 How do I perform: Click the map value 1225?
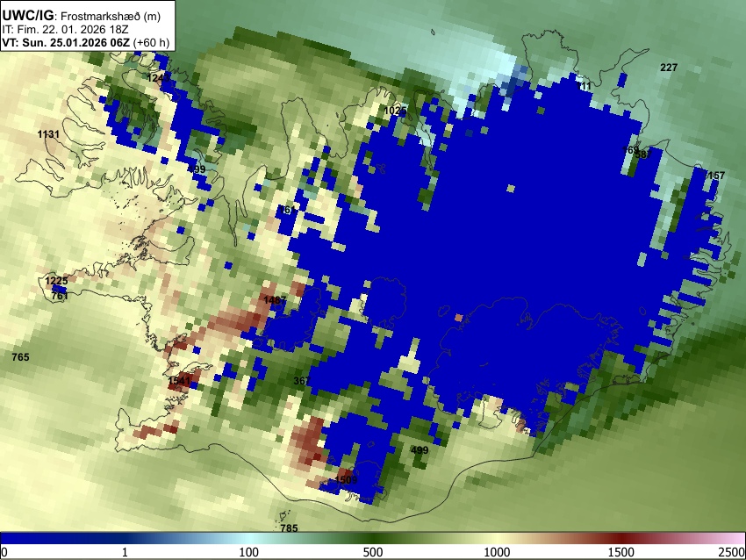(56, 281)
